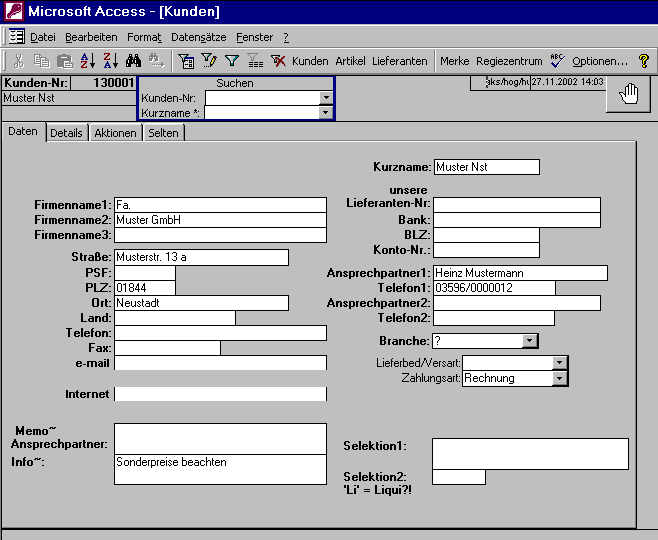The image size is (658, 540).
Task: Click the Sort Ascending (A-Z) toolbar icon
Action: [x=88, y=61]
